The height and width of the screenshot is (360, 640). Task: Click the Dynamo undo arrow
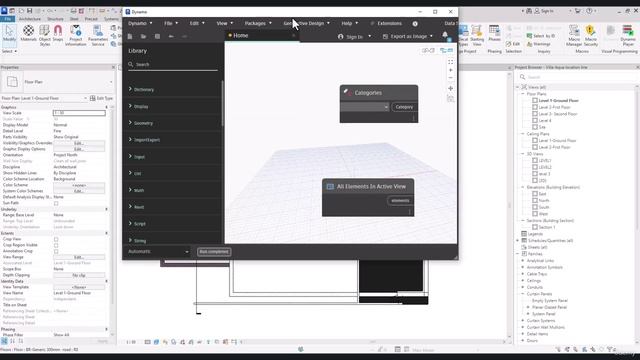pos(171,36)
